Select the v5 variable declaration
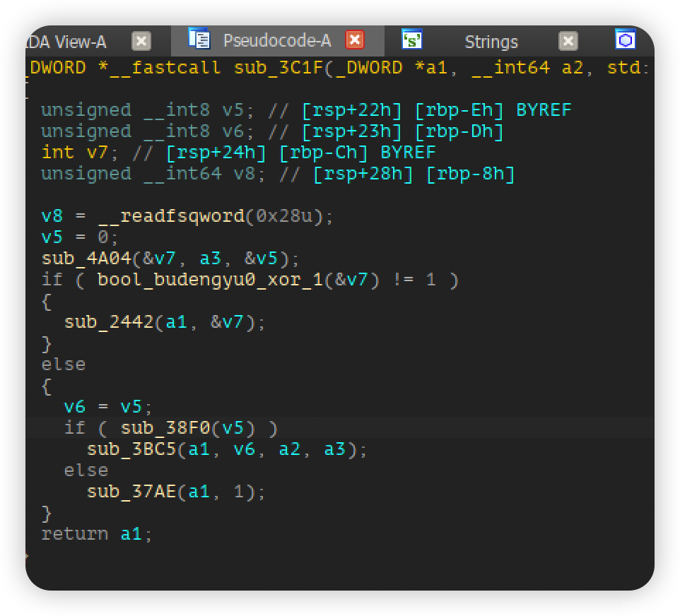Viewport: 680px width, 616px height. point(148,110)
